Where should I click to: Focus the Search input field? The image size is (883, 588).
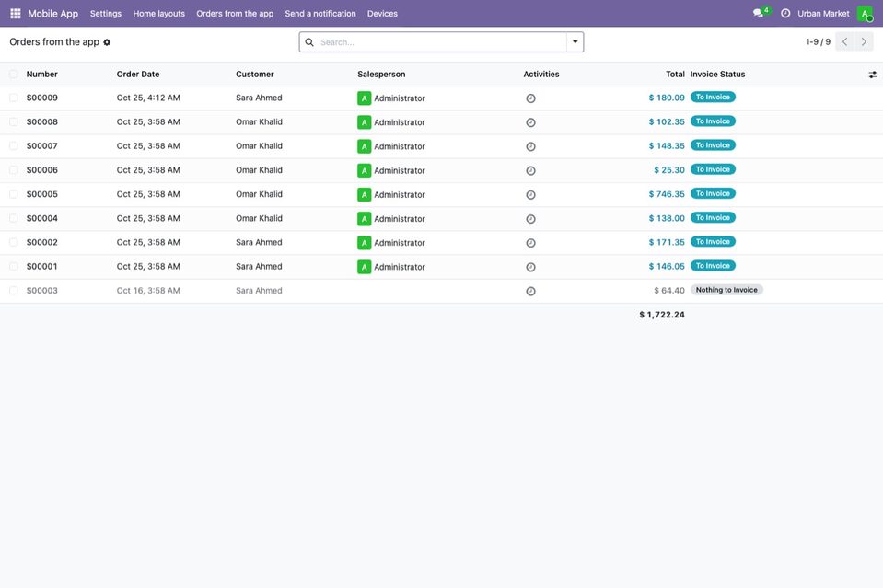(442, 42)
